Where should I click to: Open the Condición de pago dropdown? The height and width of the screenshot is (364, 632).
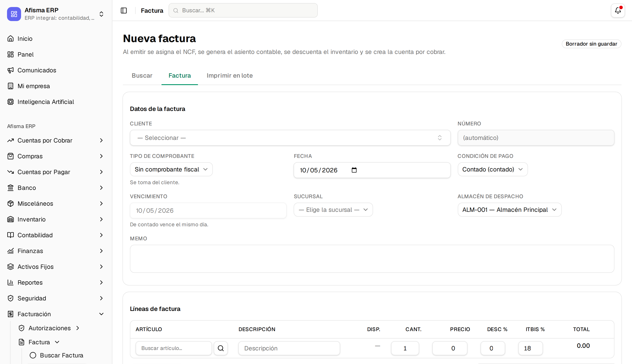(492, 169)
